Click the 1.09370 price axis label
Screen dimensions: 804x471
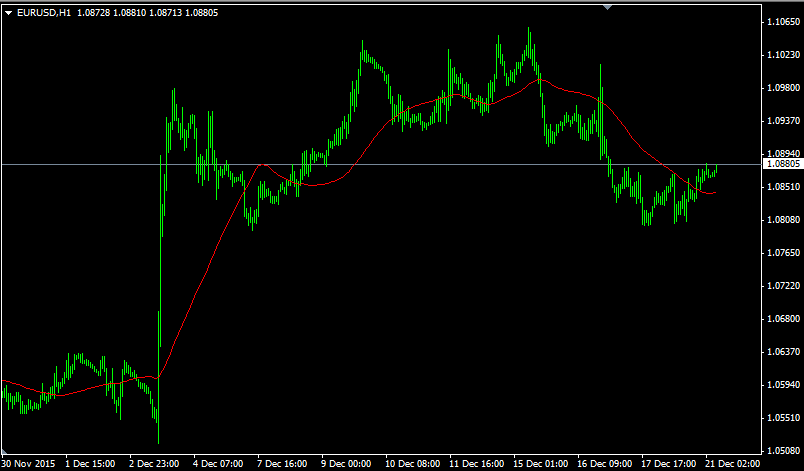click(x=783, y=120)
